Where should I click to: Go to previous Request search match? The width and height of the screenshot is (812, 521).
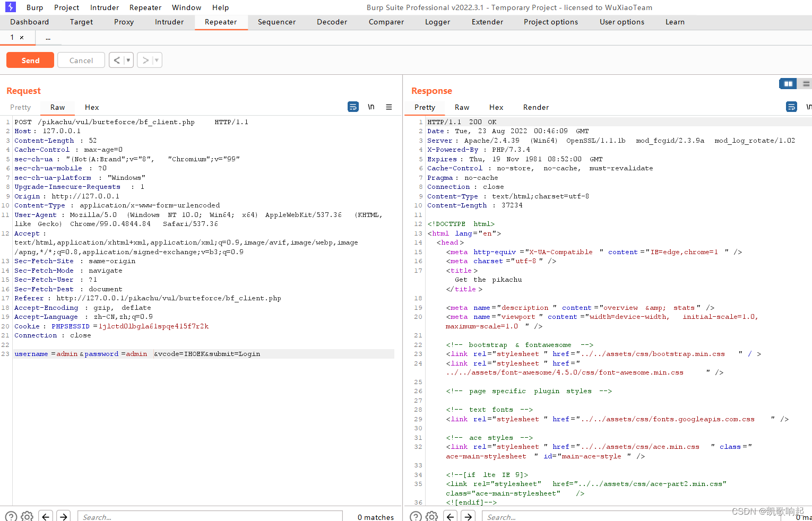[x=46, y=516]
